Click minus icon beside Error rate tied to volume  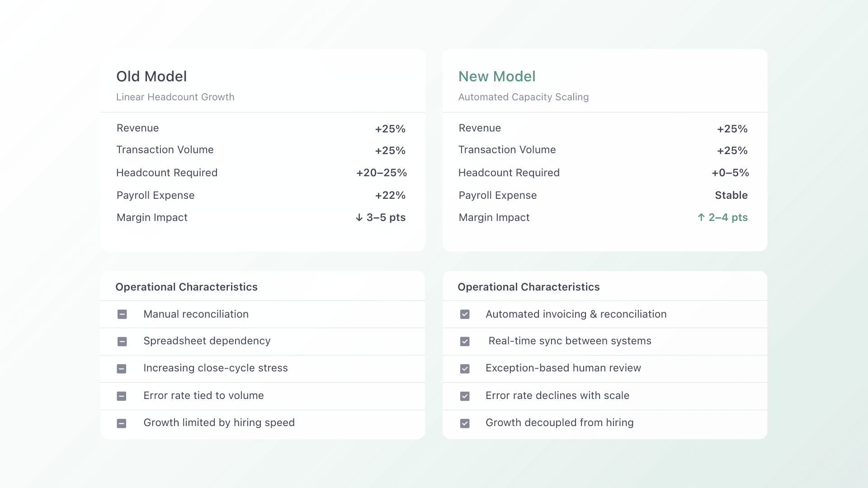[x=122, y=396]
